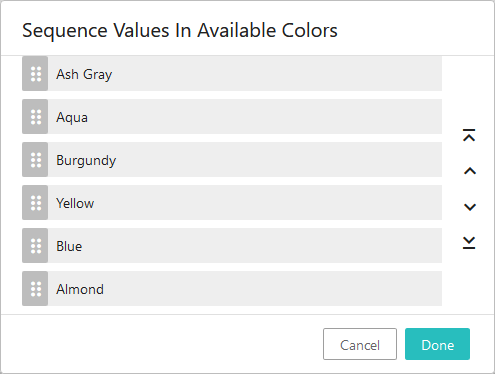
Task: Click the drag handle beside Aqua
Action: 35,117
